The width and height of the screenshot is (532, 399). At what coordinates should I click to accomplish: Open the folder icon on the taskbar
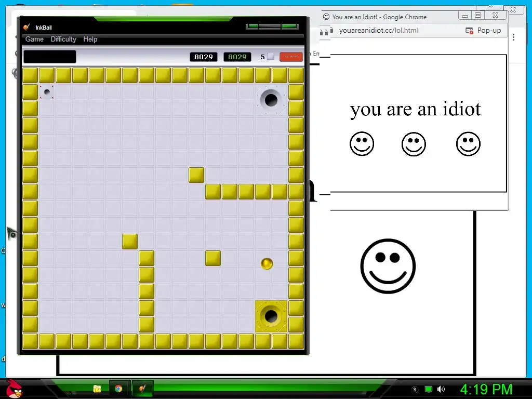tap(97, 389)
